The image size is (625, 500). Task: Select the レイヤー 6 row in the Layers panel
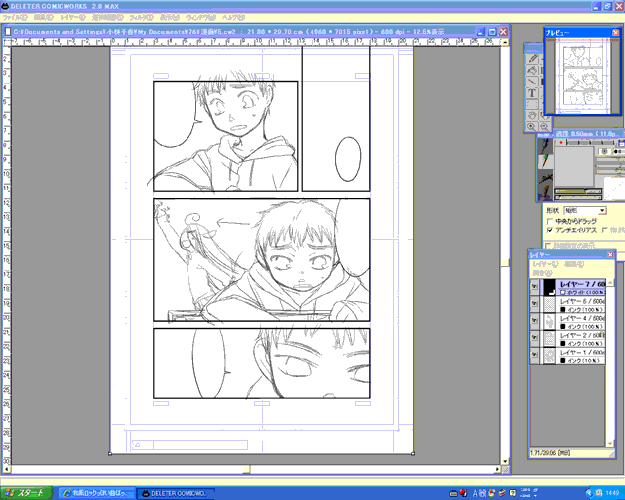pyautogui.click(x=568, y=304)
